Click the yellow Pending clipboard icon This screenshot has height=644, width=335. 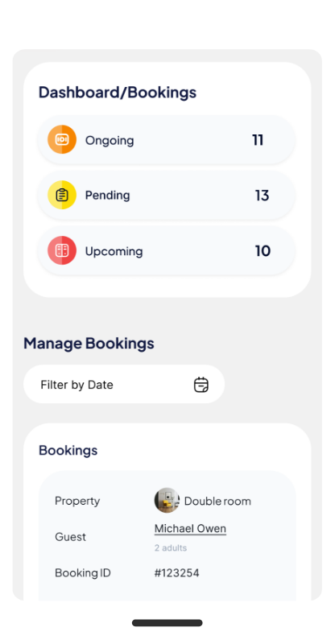[x=62, y=195]
